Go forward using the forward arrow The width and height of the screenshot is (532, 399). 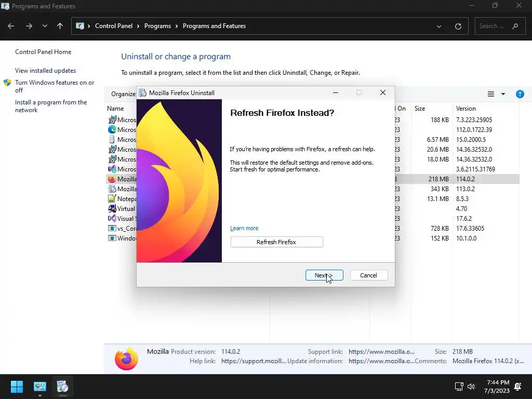(x=29, y=26)
